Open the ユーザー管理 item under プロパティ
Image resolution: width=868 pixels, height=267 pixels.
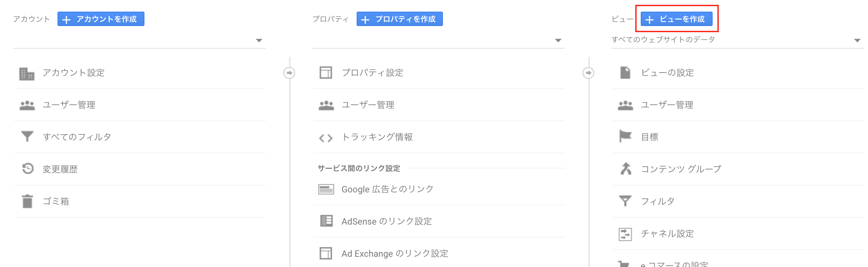(x=439, y=105)
